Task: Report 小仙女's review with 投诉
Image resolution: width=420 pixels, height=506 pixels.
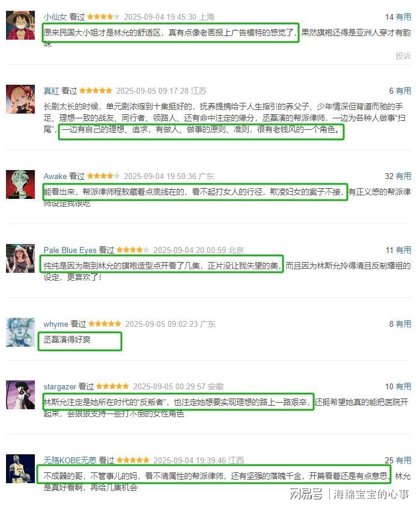Action: coord(403,56)
